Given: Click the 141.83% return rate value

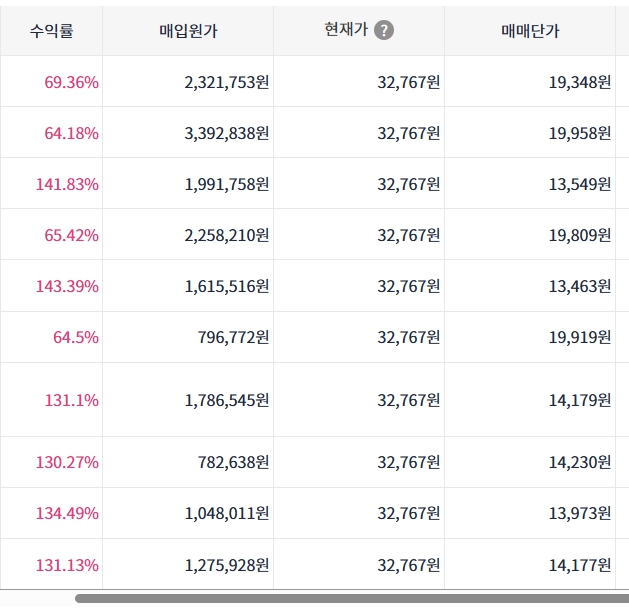Looking at the screenshot, I should pos(67,184).
